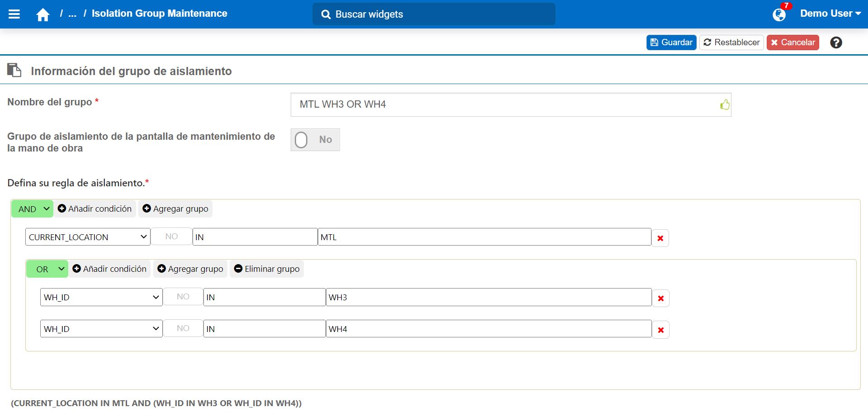Expand the CURRENT_LOCATION field dropdown
This screenshot has height=412, width=868.
point(88,237)
